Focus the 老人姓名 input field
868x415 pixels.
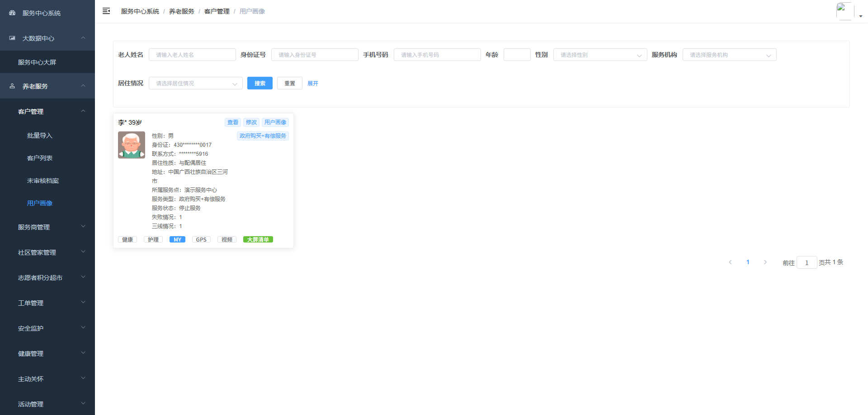192,55
